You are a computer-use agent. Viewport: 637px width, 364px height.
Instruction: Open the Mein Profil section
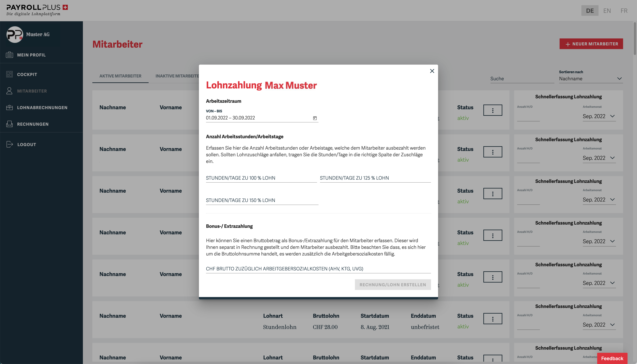click(31, 55)
